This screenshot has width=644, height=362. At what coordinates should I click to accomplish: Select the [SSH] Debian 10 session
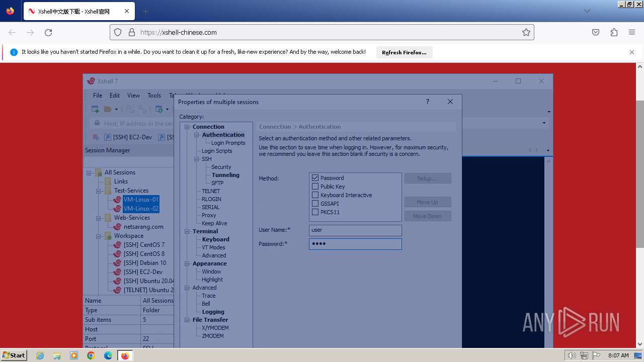(145, 263)
